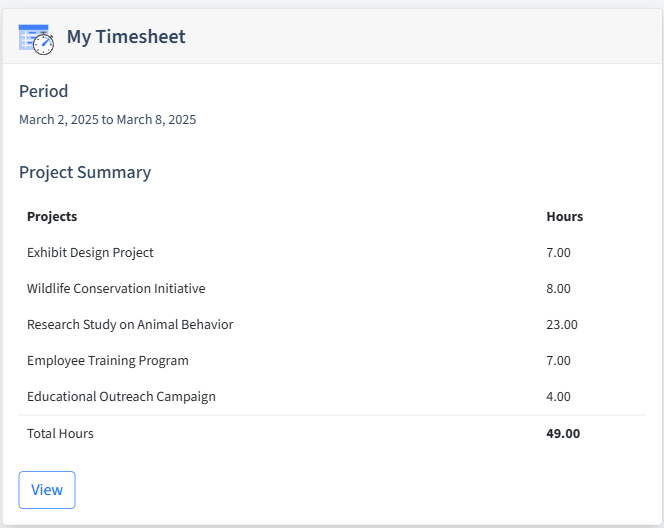Click the timesheet stopwatch icon
Viewport: 664px width, 528px height.
(x=36, y=39)
